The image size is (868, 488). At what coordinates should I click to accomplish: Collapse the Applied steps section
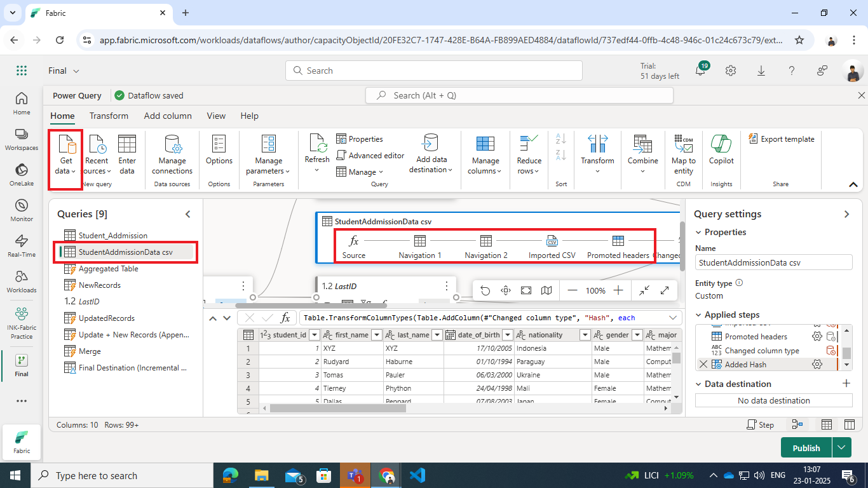698,315
